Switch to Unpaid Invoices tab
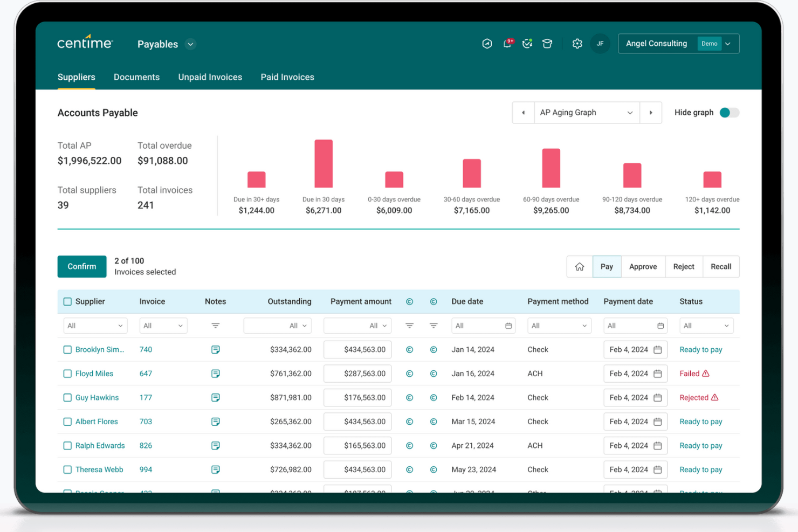Screen dimensions: 798x532 point(210,77)
